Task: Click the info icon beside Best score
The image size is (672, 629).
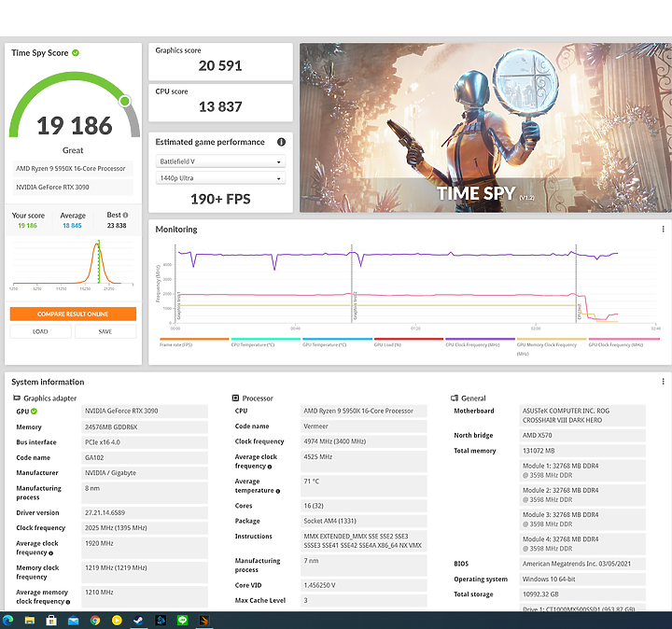Action: pyautogui.click(x=126, y=215)
